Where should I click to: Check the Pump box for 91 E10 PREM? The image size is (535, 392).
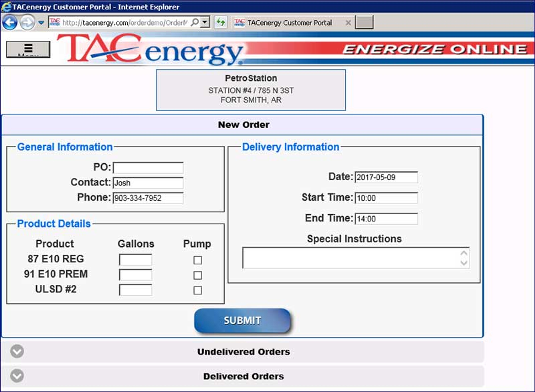coord(198,275)
